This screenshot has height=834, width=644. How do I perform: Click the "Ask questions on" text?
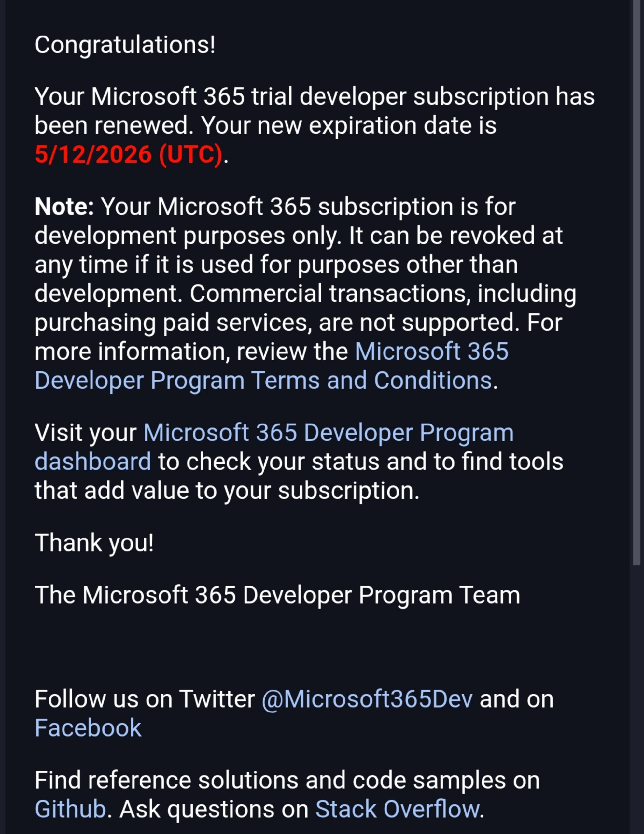[214, 809]
